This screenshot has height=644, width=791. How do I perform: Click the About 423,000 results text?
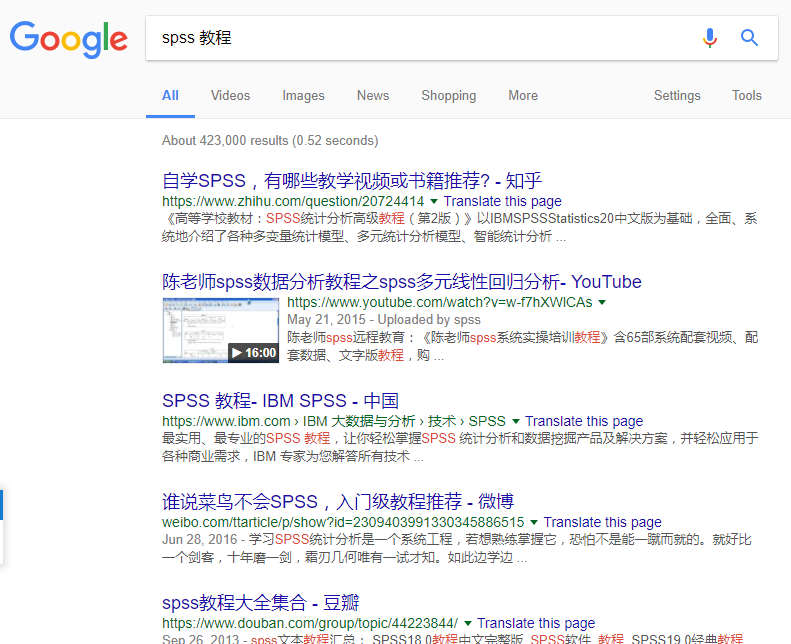(x=270, y=140)
